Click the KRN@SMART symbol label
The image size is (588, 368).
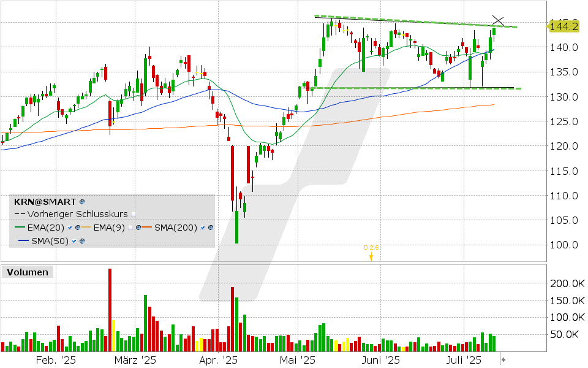tap(45, 202)
